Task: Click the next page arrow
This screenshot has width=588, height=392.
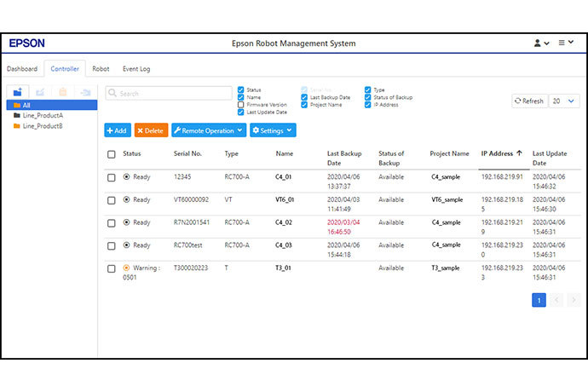Action: click(574, 300)
